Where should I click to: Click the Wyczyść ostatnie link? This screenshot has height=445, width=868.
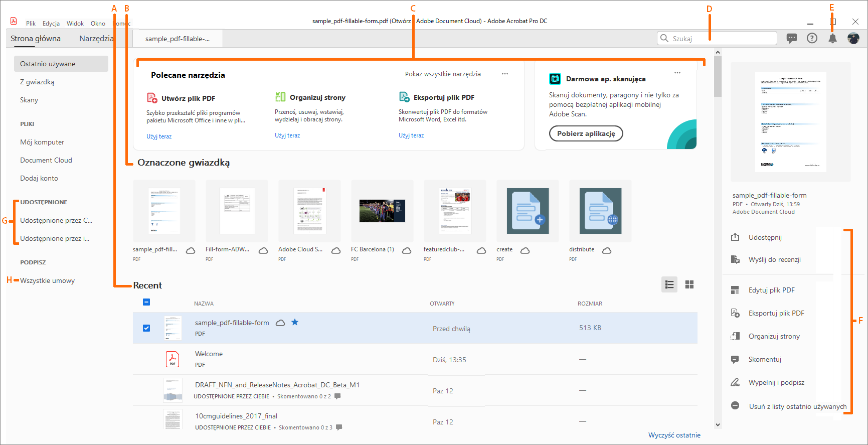(674, 435)
